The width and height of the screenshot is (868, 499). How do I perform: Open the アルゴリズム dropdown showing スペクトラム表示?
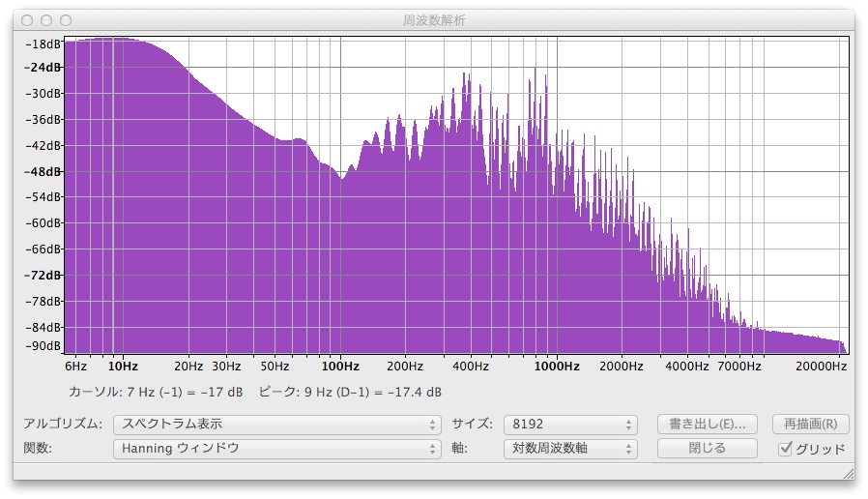276,425
